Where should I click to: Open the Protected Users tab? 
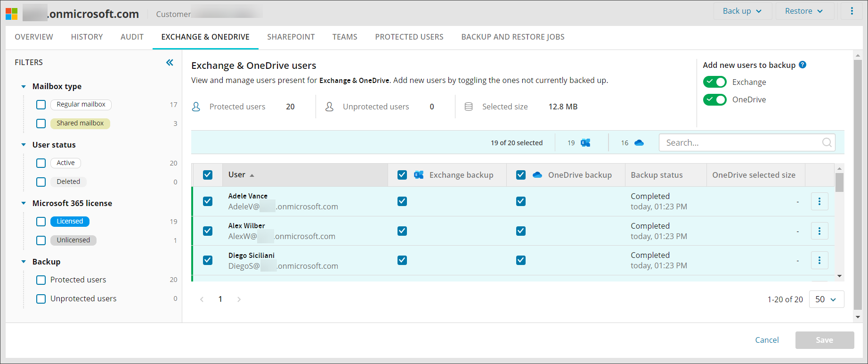[x=409, y=37]
